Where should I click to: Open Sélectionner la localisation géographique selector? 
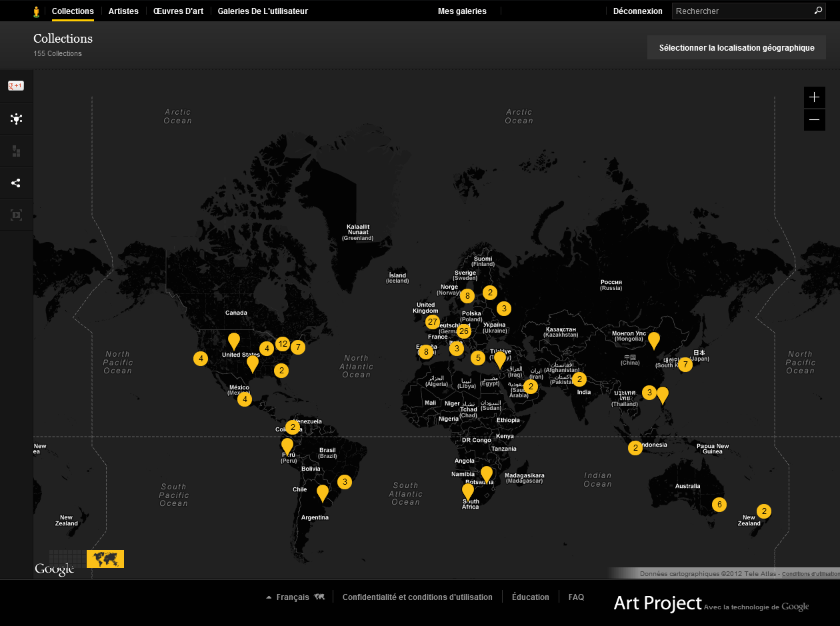pos(737,47)
